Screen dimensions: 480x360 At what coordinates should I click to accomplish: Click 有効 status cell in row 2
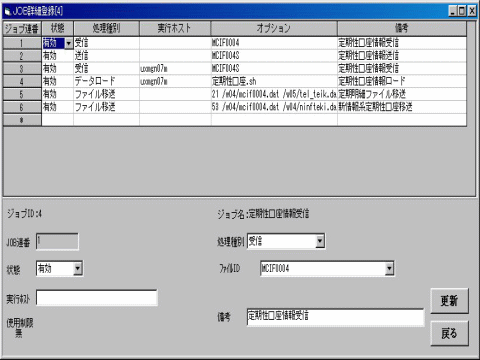tap(57, 56)
